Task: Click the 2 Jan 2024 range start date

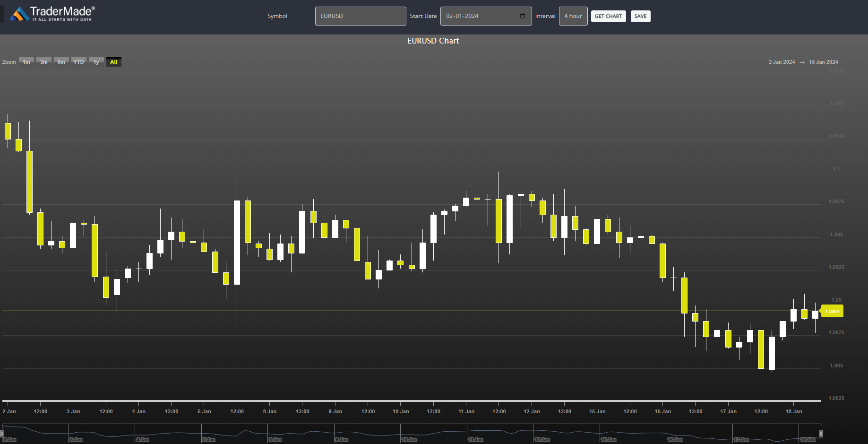Action: pos(782,62)
